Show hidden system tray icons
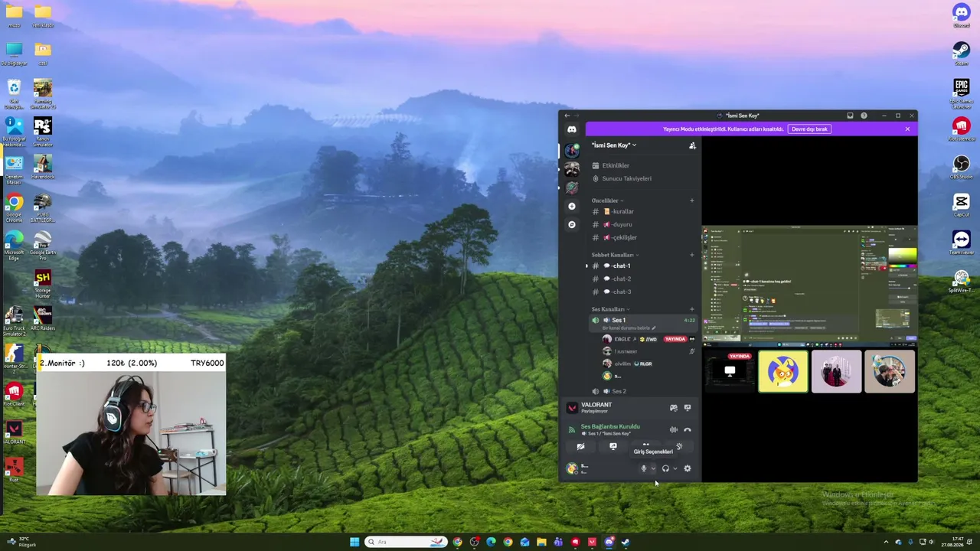Screen dimensions: 980x551 click(x=886, y=542)
